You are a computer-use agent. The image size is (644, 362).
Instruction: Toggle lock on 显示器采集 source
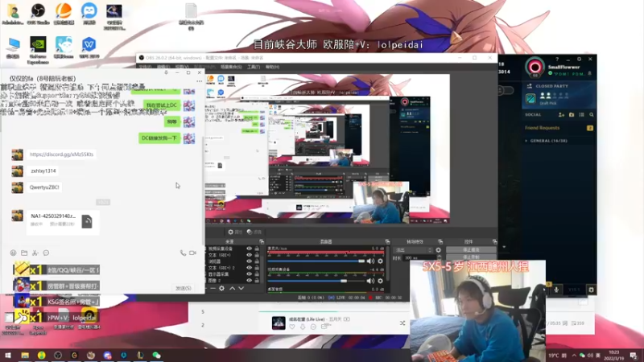(x=257, y=274)
